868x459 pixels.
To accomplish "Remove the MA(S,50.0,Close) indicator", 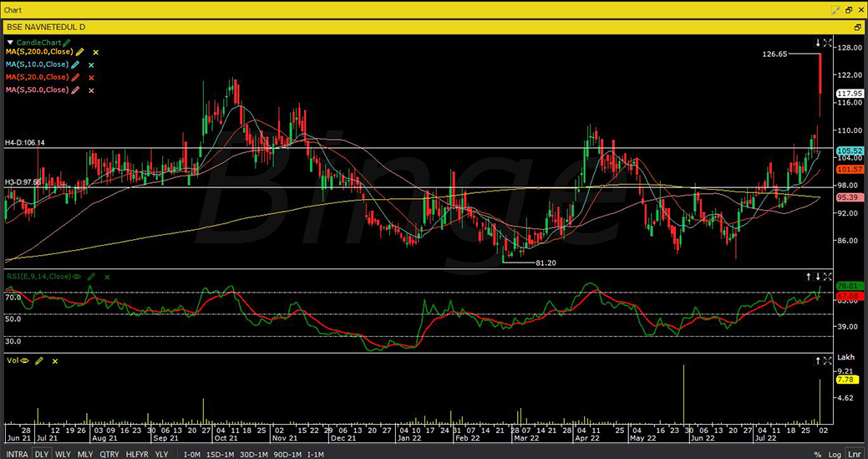I will coord(92,90).
